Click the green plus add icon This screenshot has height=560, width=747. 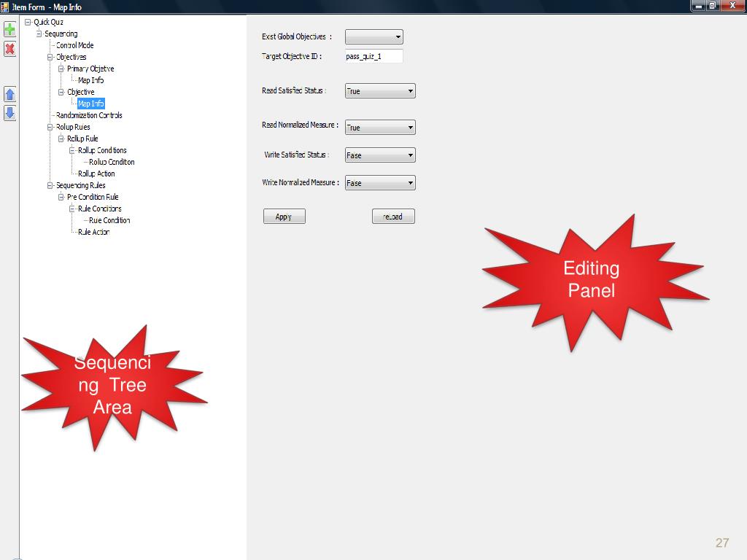click(9, 29)
